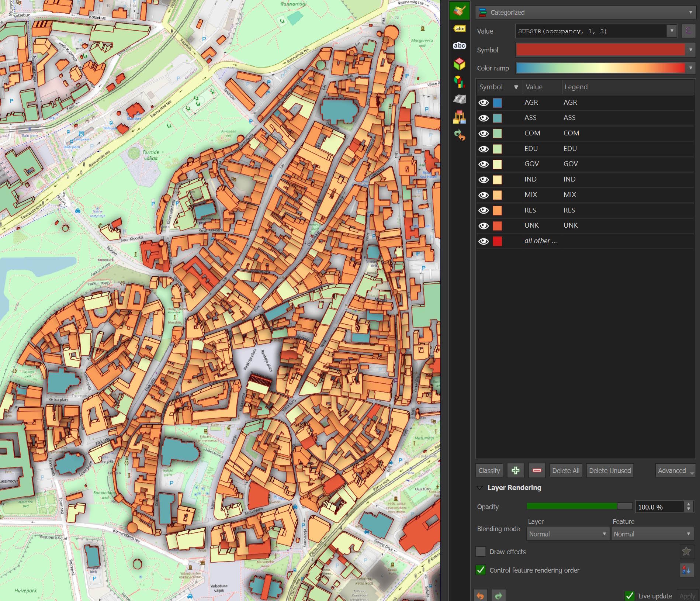Remove selected category with red minus
The height and width of the screenshot is (601, 700).
coord(537,470)
